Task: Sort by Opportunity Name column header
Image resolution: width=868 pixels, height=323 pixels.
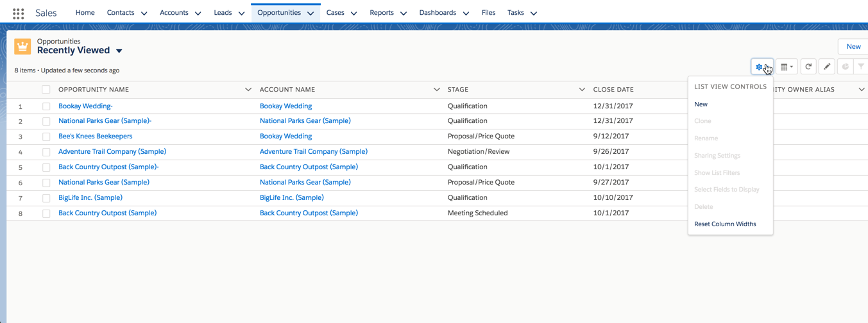Action: [94, 90]
